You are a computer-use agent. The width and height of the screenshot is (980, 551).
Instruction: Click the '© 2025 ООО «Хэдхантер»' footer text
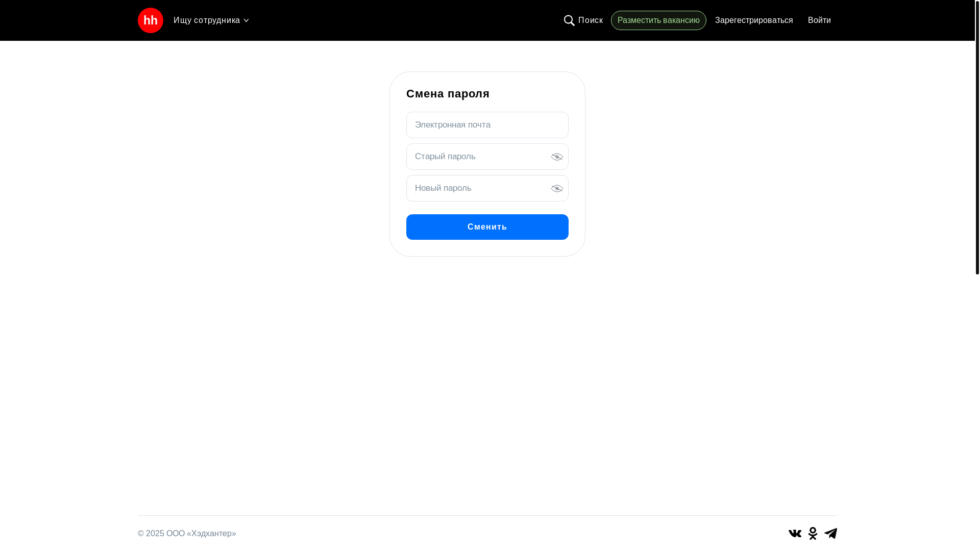click(x=187, y=533)
